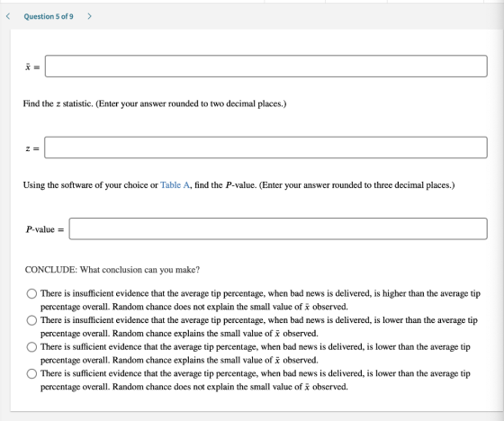This screenshot has width=504, height=421.
Task: Select insufficient evidence, random chance explains option
Action: [31, 320]
